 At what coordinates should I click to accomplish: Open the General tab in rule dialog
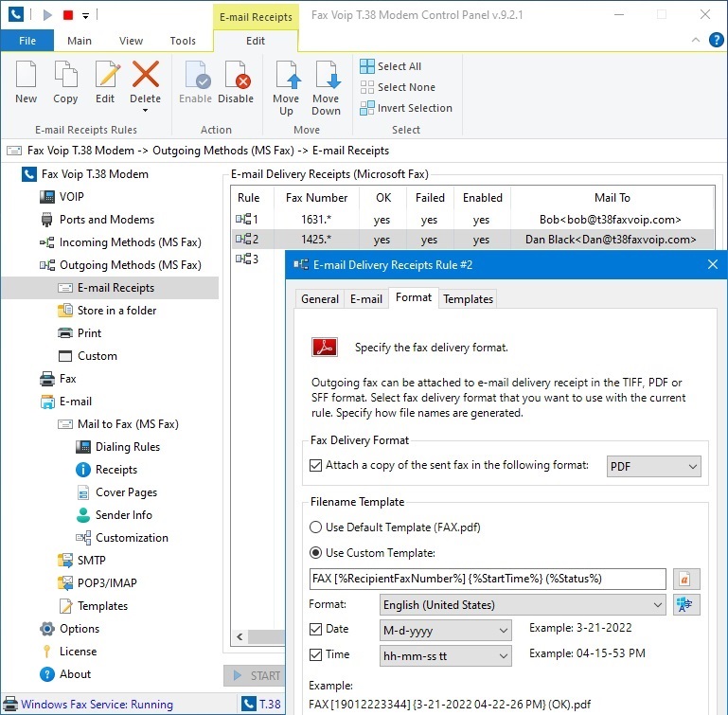[319, 298]
